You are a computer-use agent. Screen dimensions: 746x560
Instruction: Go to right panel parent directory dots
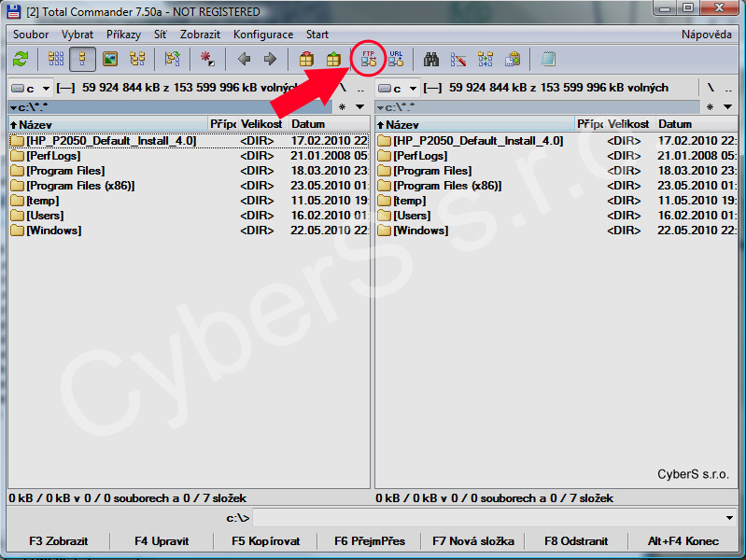pos(728,88)
